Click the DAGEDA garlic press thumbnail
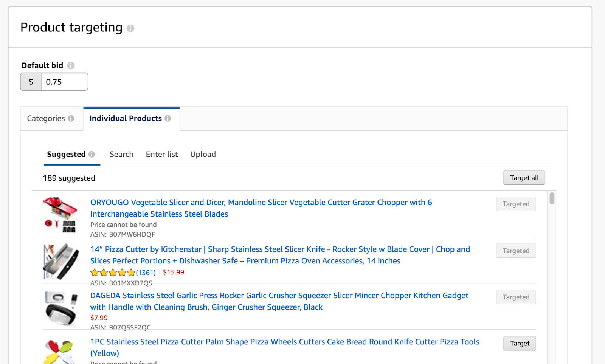Viewport: 605px width, 364px height. [61, 308]
